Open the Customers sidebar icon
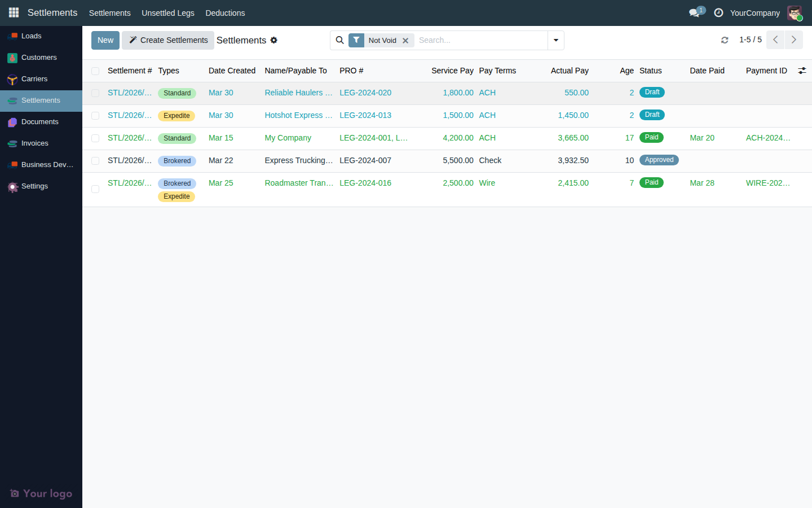The image size is (812, 508). tap(12, 58)
